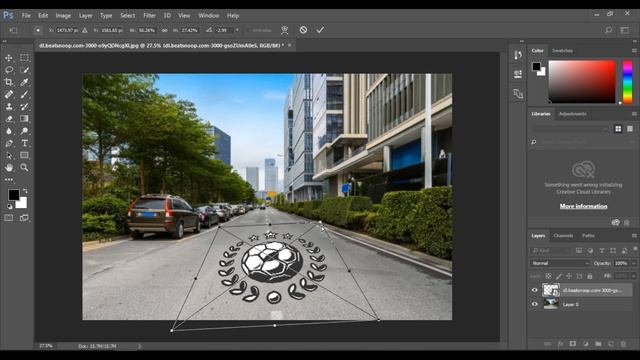Select the History Brush tool

pos(24,107)
